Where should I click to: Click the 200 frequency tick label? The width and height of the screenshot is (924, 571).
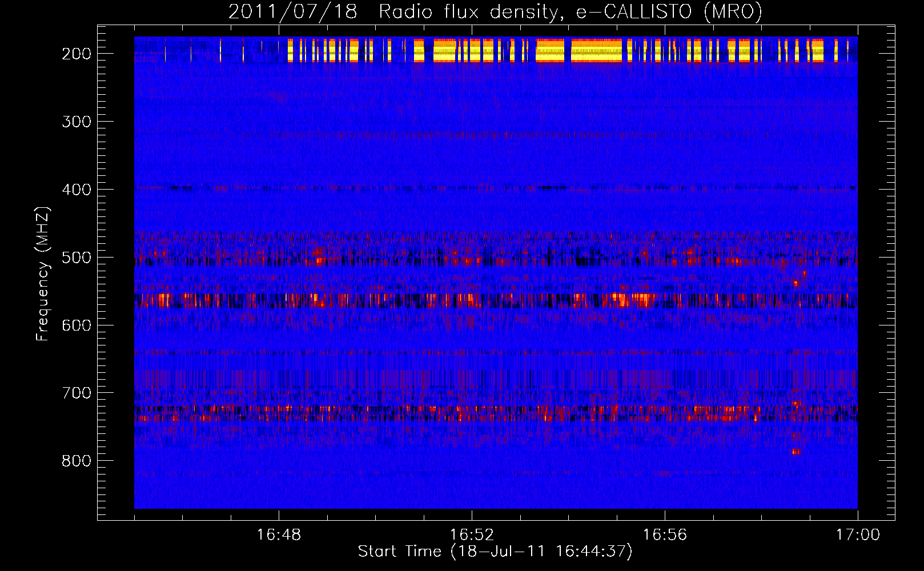77,54
